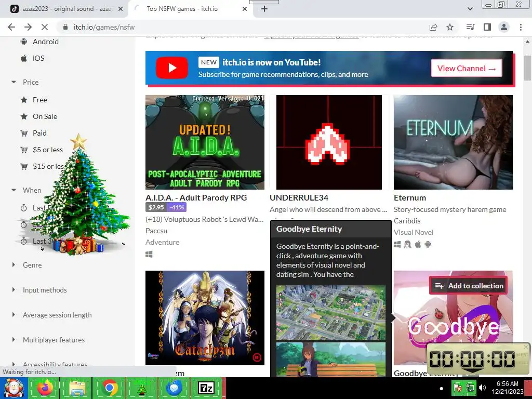Click Add to collection on Goodbye Eternity
Image resolution: width=532 pixels, height=399 pixels.
469,286
